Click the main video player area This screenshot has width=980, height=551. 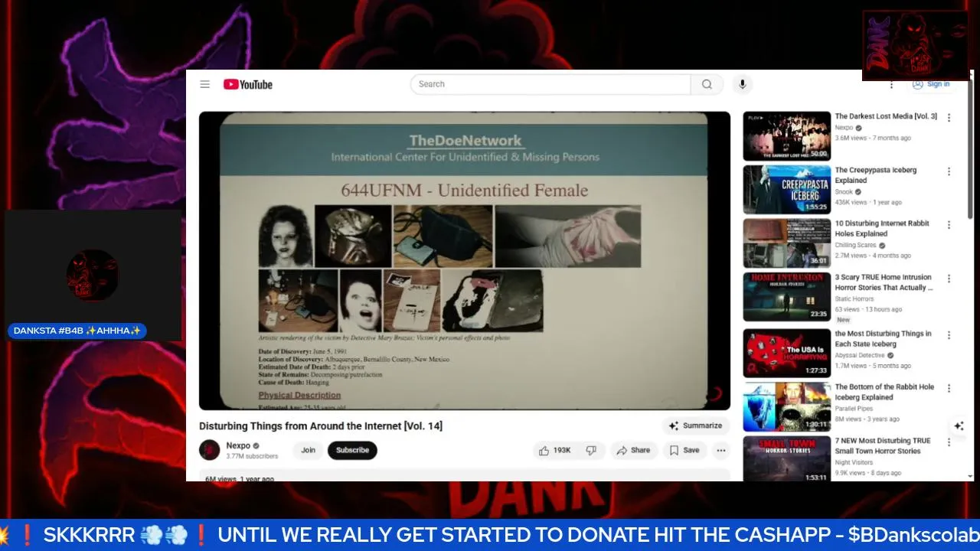click(465, 260)
